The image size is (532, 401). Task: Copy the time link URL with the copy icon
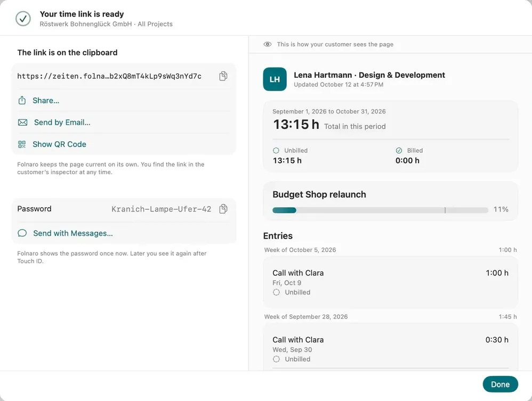click(x=223, y=76)
